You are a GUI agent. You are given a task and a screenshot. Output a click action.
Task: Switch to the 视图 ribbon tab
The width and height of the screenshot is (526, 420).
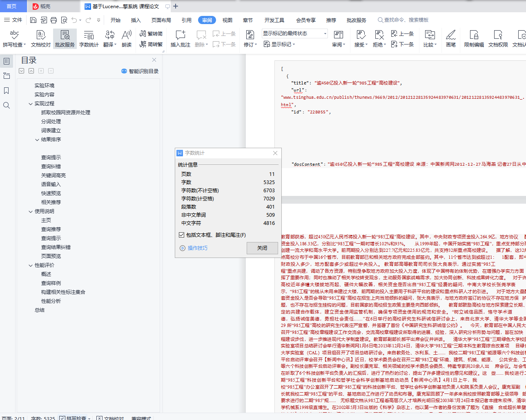click(227, 20)
